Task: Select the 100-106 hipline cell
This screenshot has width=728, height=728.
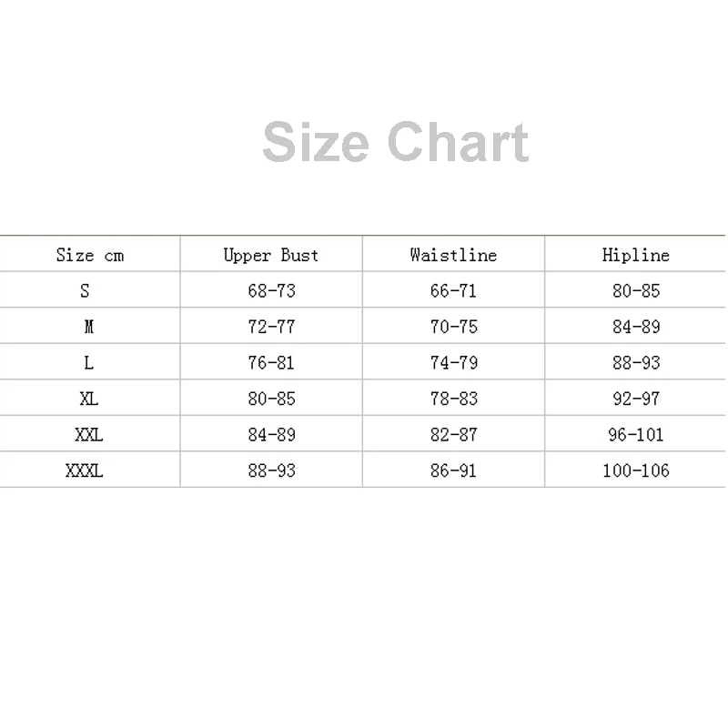Action: (635, 470)
